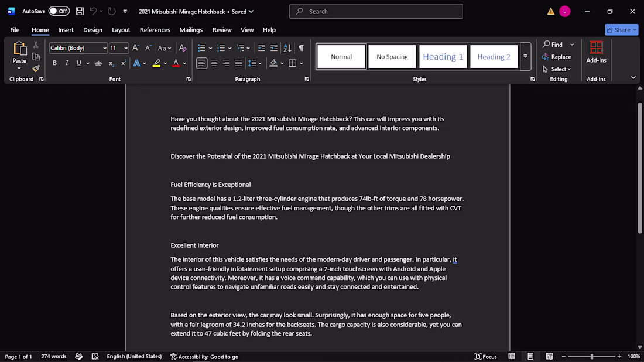Align text right
The width and height of the screenshot is (644, 362).
click(227, 63)
